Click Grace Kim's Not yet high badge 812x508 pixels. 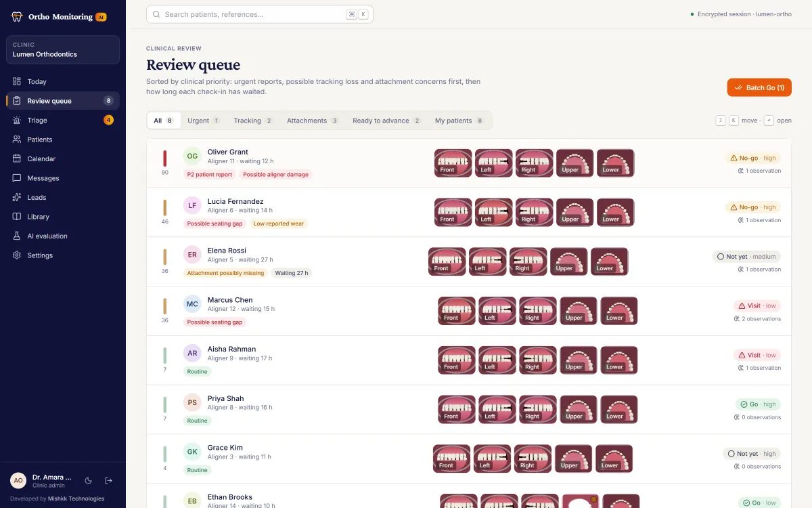pos(752,454)
